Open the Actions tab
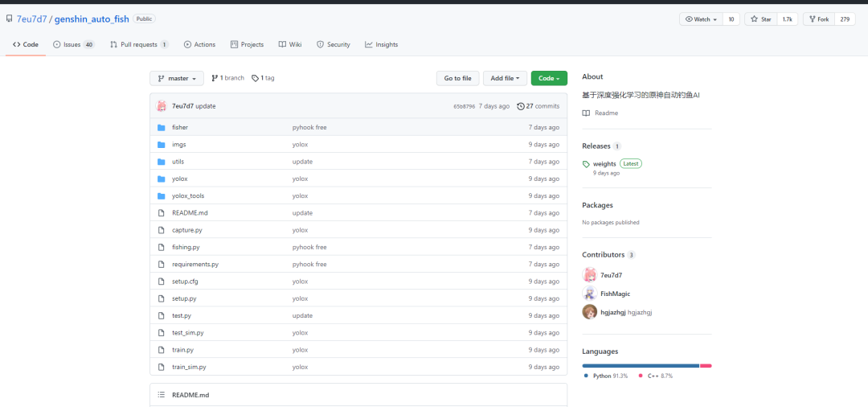 [x=199, y=44]
